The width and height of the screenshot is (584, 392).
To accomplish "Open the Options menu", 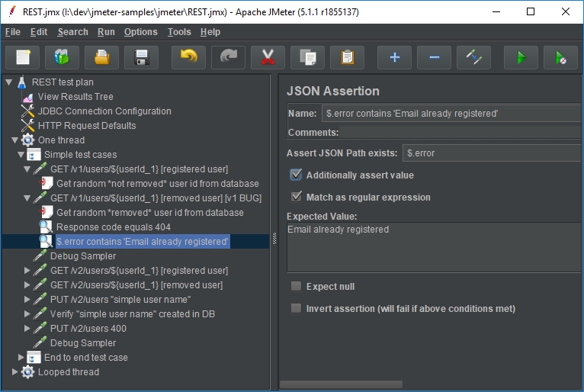I will (141, 32).
